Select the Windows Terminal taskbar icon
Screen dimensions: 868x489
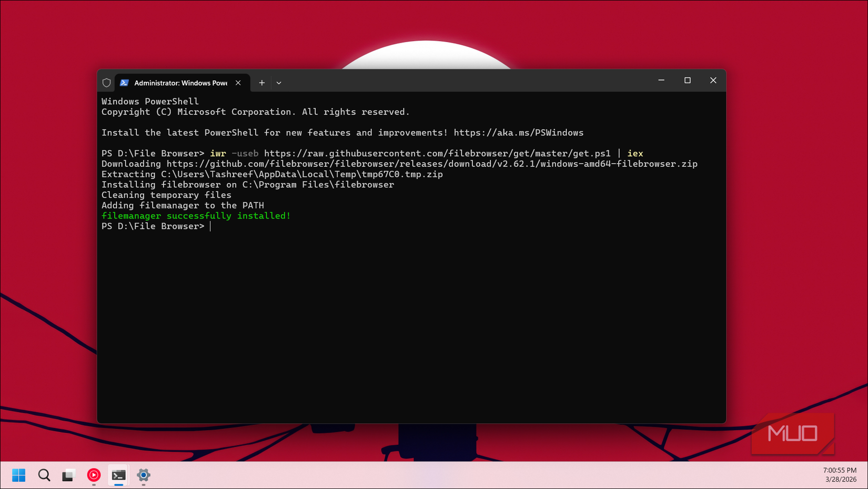click(118, 475)
